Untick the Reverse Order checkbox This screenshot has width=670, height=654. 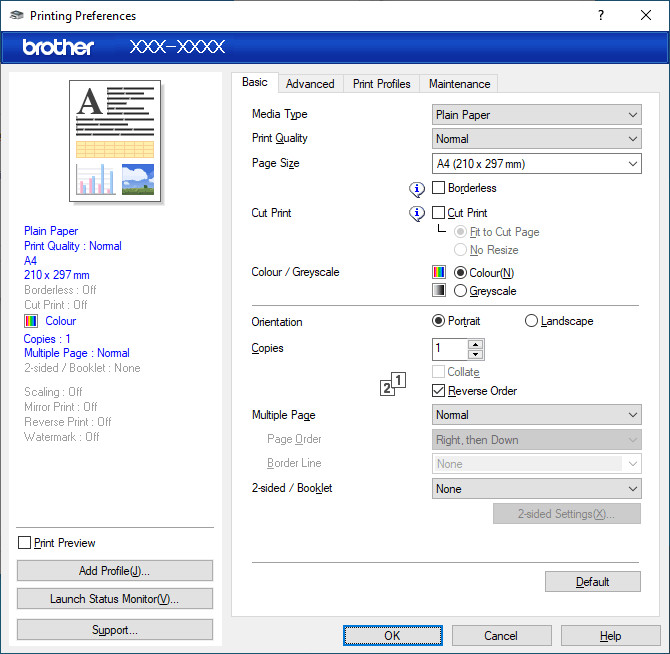tap(438, 390)
